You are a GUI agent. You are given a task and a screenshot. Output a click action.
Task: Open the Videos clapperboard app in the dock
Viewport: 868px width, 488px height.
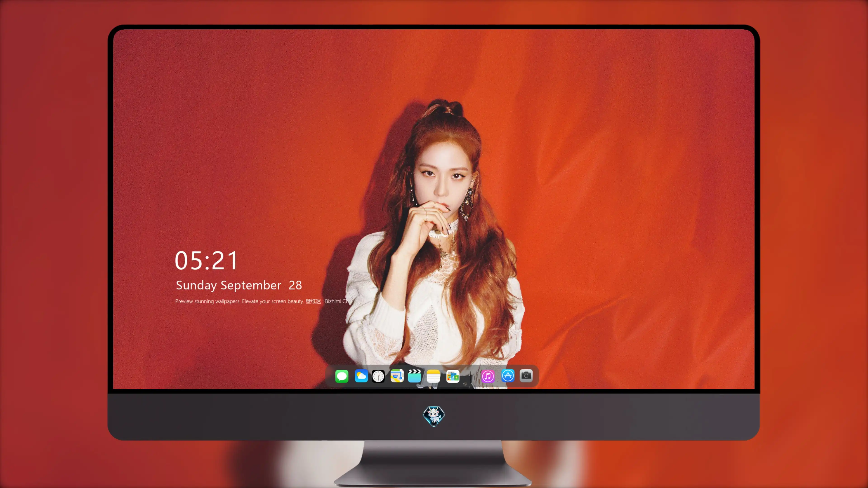(415, 376)
